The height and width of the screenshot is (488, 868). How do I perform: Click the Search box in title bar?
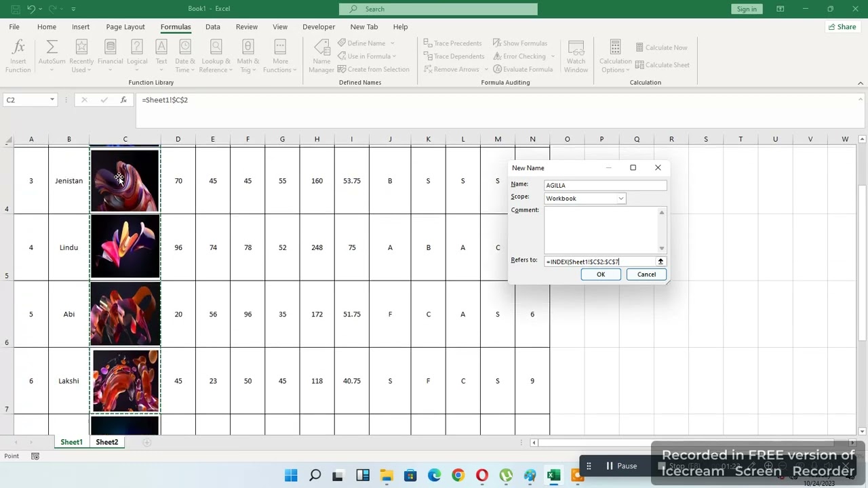(x=438, y=9)
